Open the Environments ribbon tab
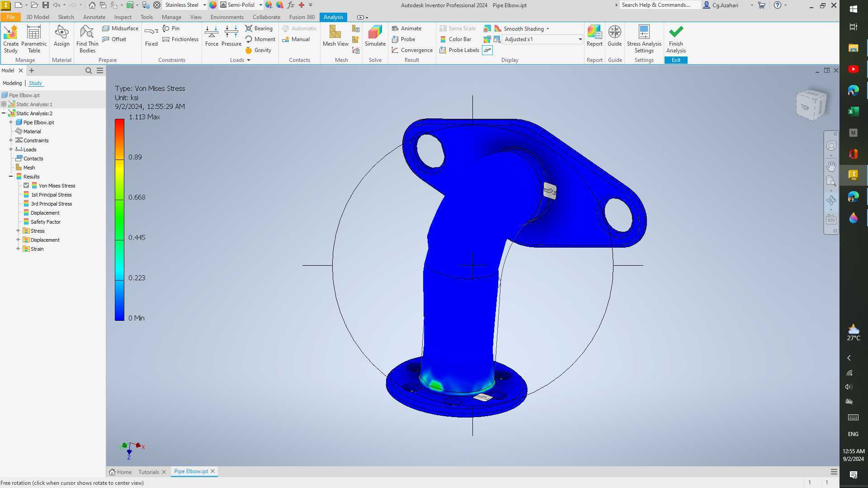This screenshot has height=488, width=868. pos(227,17)
